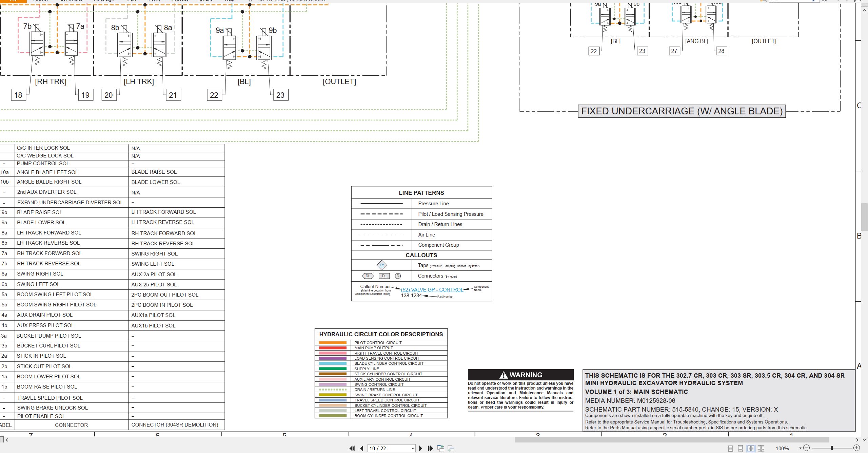The width and height of the screenshot is (868, 453).
Task: Switch to continuous page view
Action: tap(741, 448)
